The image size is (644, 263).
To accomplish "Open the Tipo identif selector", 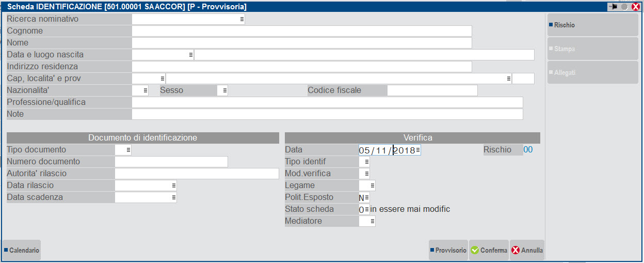I will [x=366, y=162].
